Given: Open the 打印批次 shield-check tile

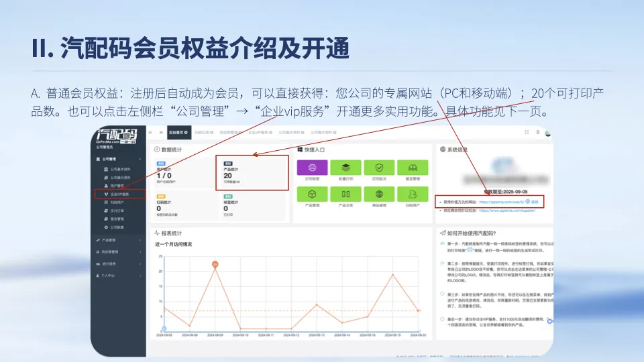Looking at the screenshot, I should pos(379,168).
